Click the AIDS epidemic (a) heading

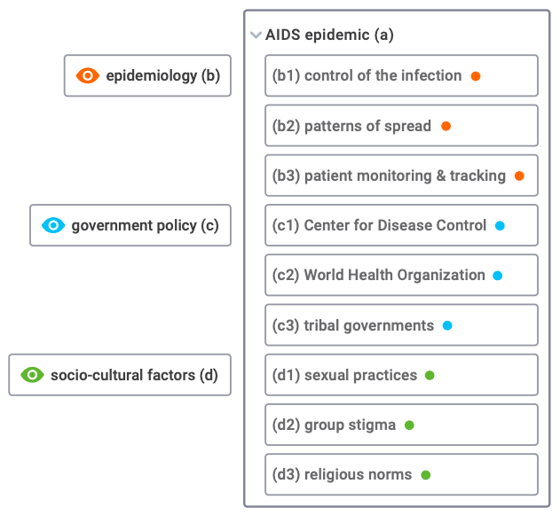point(329,35)
